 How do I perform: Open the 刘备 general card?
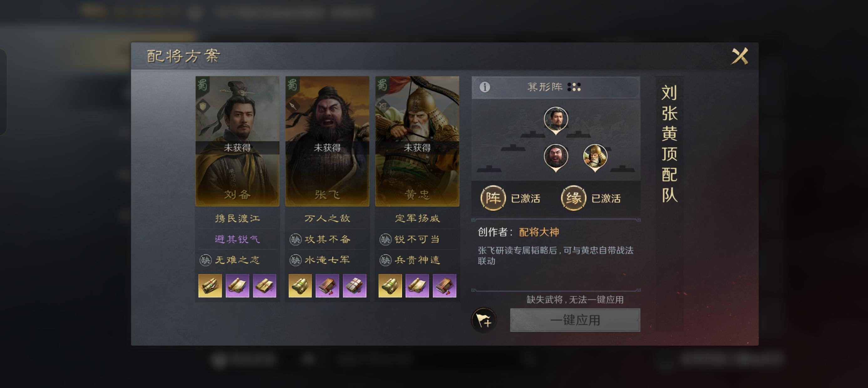(237, 141)
